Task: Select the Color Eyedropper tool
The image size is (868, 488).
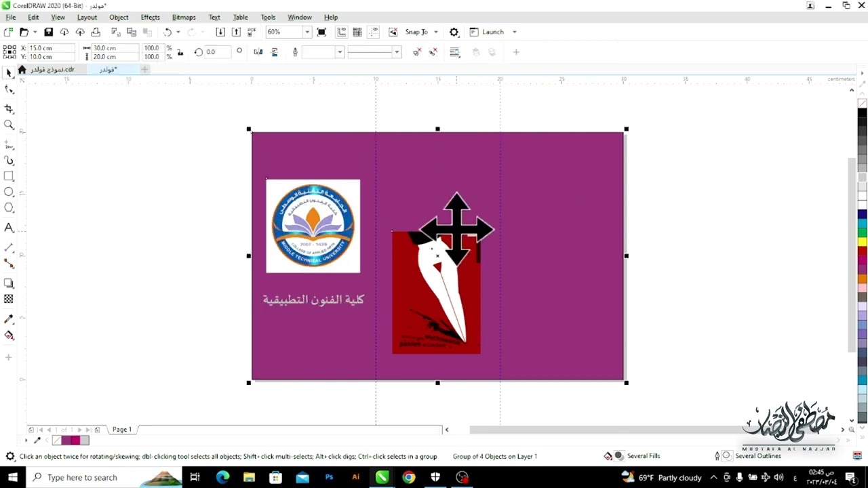Action: click(9, 319)
